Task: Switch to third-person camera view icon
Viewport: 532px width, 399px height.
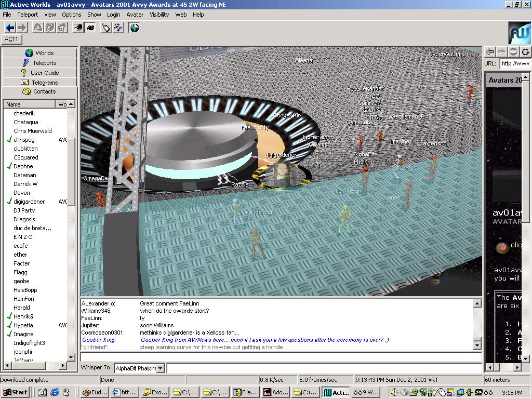Action: tap(90, 28)
